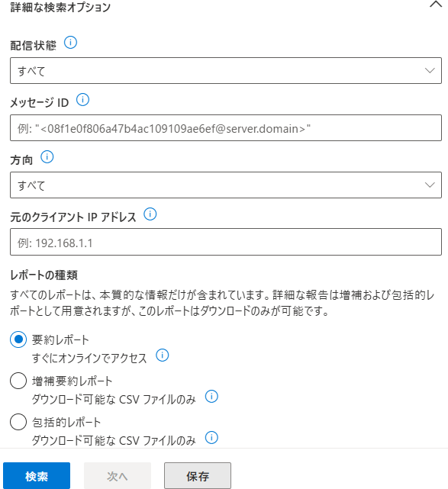Click info icon beside メッセージ ID label
The image size is (448, 489).
(82, 100)
